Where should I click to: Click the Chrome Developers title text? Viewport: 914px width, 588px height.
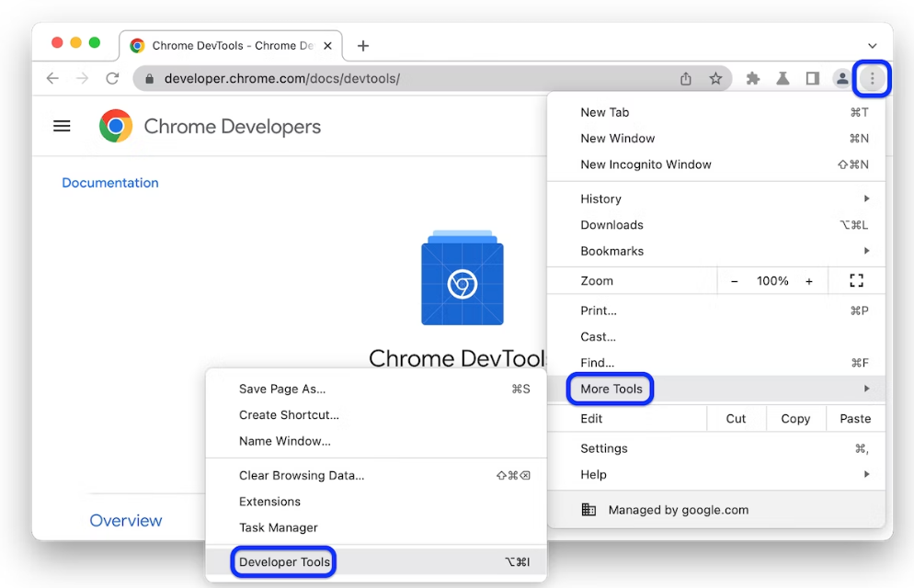232,127
